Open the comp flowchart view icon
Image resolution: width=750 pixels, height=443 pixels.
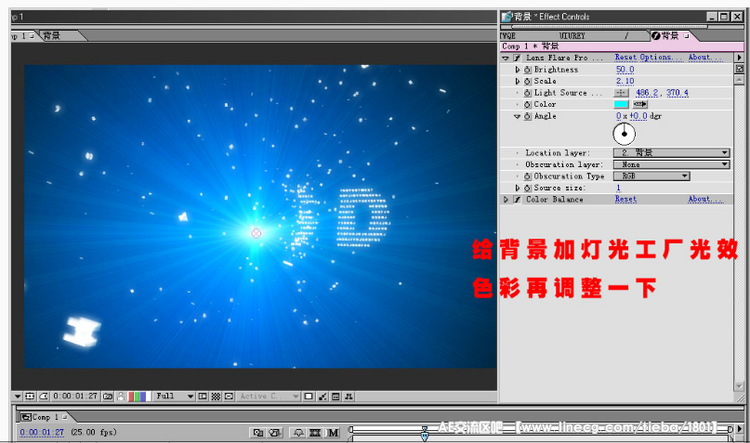[349, 396]
